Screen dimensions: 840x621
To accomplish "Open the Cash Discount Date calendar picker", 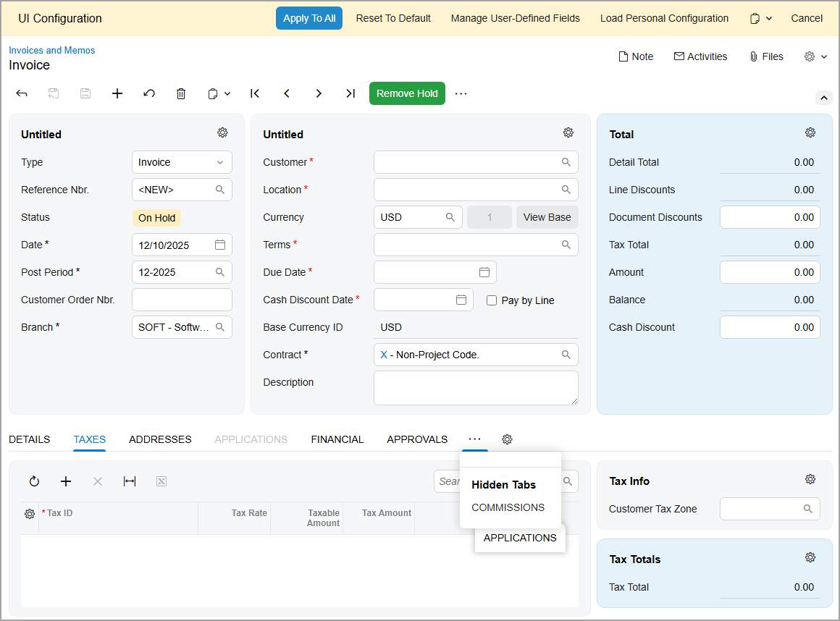I will point(461,299).
